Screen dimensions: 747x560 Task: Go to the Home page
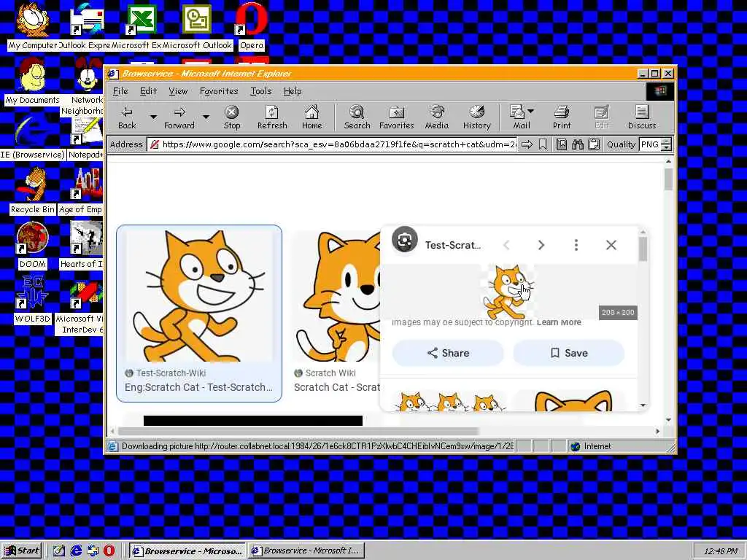tap(311, 117)
